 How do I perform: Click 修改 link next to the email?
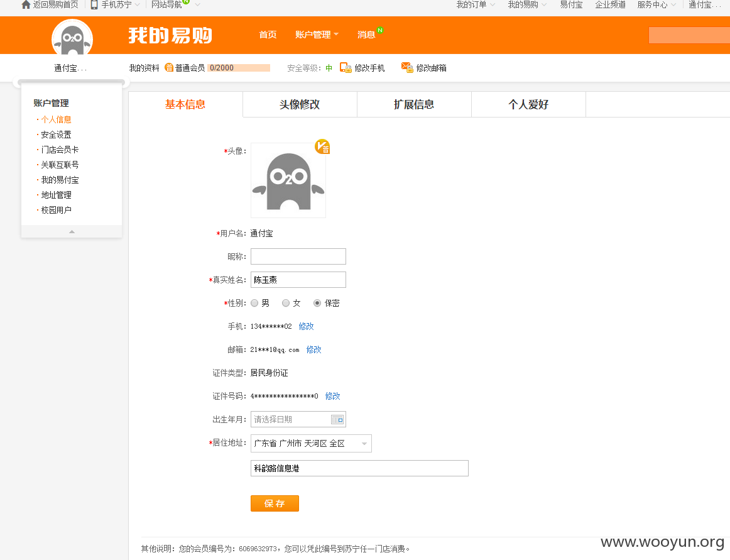pos(313,349)
